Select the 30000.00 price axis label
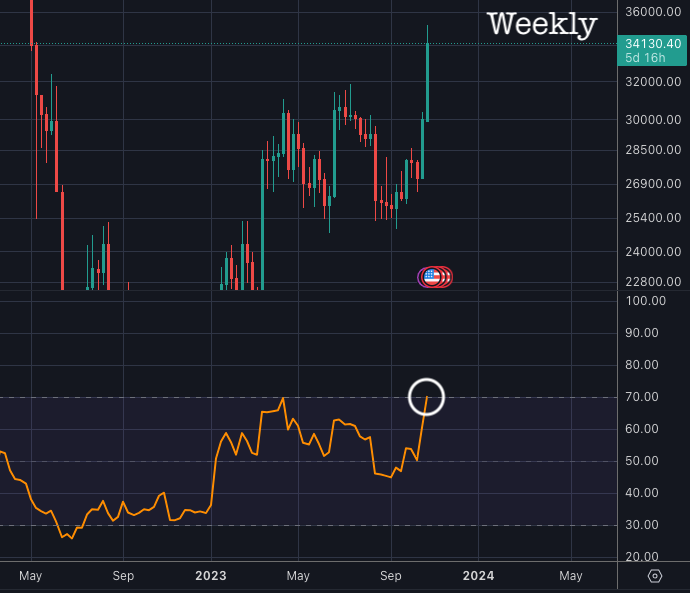The image size is (690, 593). [653, 120]
